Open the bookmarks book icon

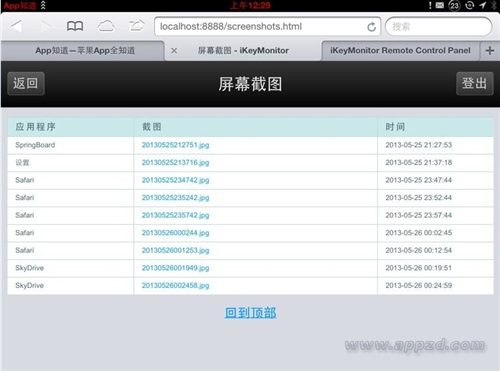pyautogui.click(x=75, y=26)
